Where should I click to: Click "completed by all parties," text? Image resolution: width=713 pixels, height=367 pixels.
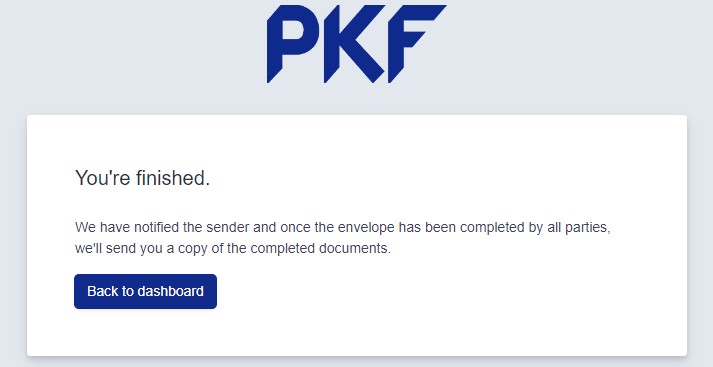pyautogui.click(x=535, y=227)
